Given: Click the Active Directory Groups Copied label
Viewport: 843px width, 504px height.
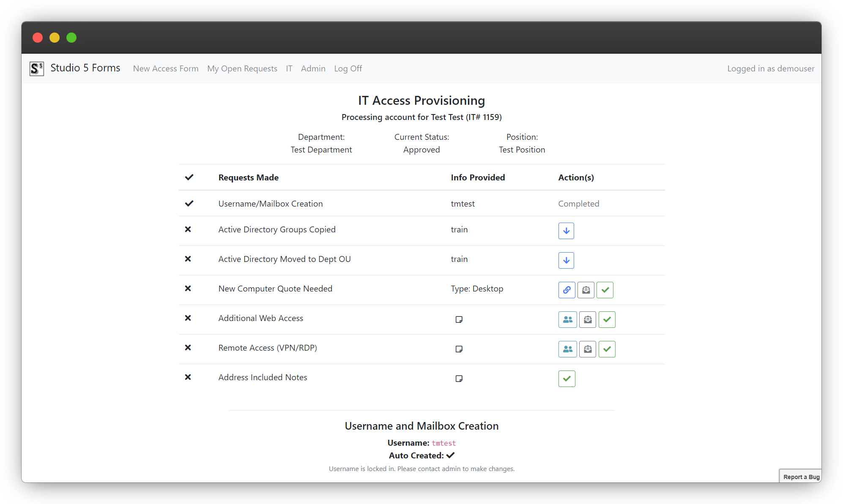Looking at the screenshot, I should click(277, 229).
